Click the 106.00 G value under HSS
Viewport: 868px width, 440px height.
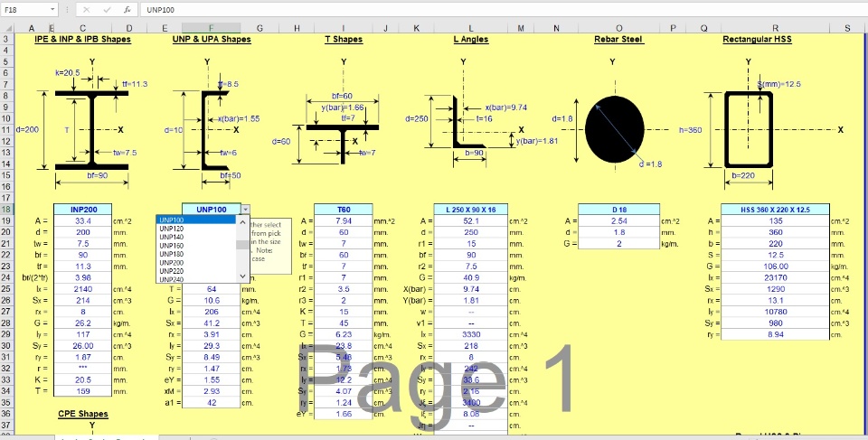(x=775, y=267)
